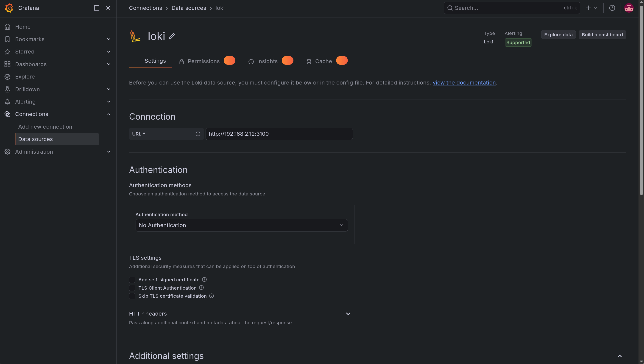Image resolution: width=644 pixels, height=364 pixels.
Task: Click the Grafana logo icon
Action: coord(9,8)
